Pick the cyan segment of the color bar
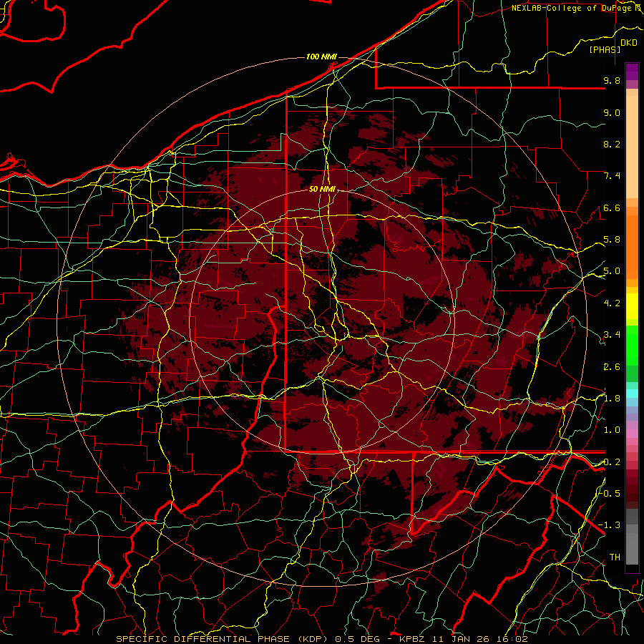The width and height of the screenshot is (644, 644). pyautogui.click(x=632, y=394)
